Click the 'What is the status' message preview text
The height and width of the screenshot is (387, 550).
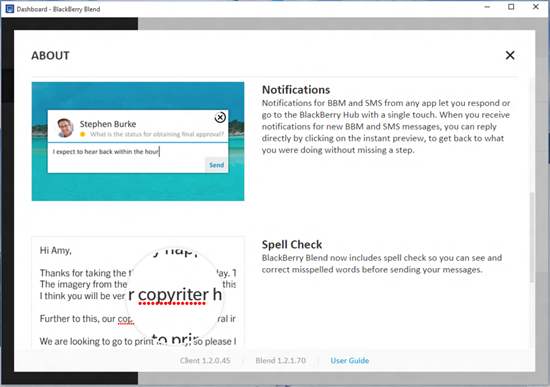[157, 134]
